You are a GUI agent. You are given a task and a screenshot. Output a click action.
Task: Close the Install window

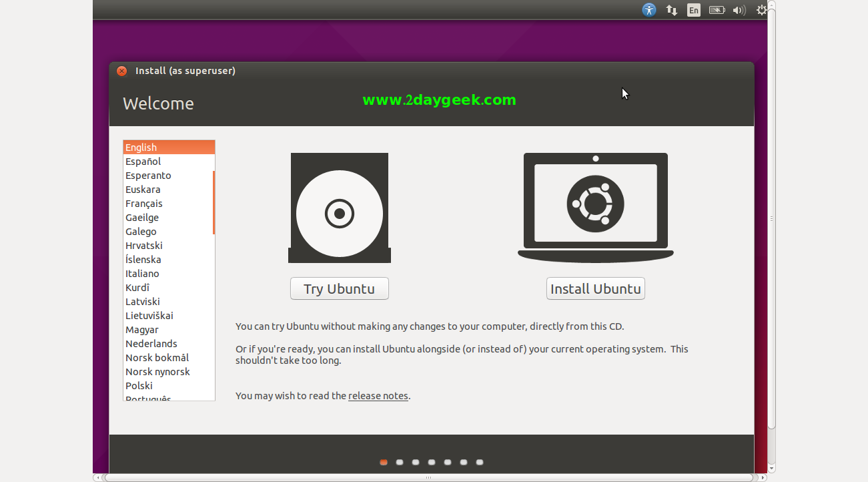tap(121, 71)
